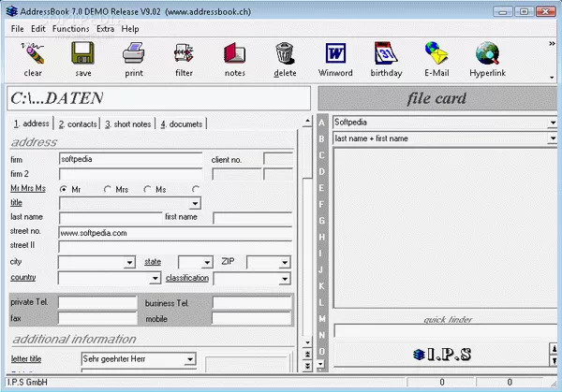
Task: Click the client no. input field
Action: 278,159
